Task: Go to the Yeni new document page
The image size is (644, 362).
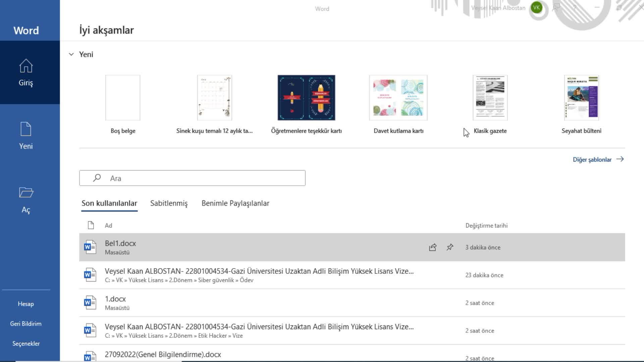Action: (26, 136)
